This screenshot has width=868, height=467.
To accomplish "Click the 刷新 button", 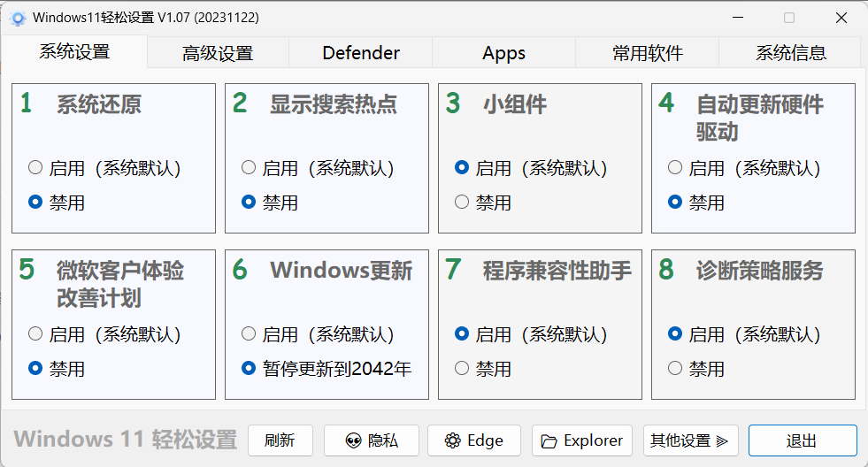I will click(280, 440).
